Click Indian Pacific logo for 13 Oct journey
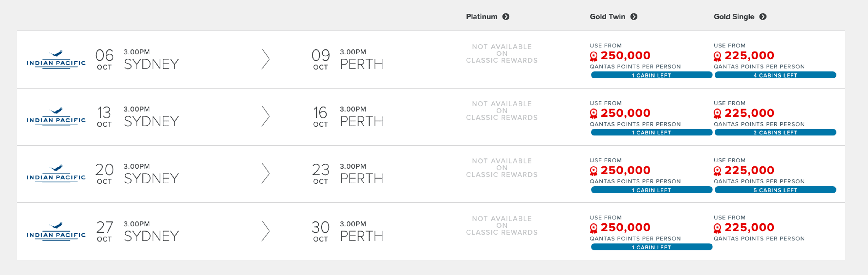Image resolution: width=868 pixels, height=275 pixels. click(x=56, y=117)
